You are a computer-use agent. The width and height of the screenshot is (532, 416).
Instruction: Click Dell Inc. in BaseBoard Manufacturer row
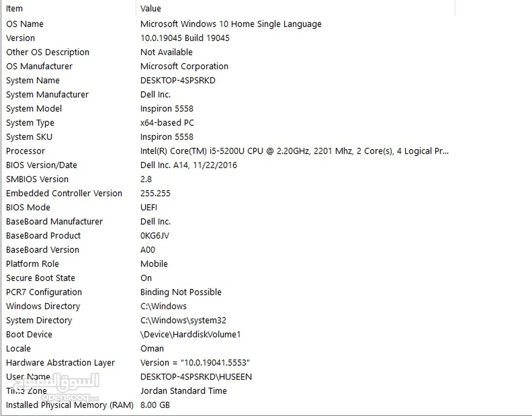[155, 221]
